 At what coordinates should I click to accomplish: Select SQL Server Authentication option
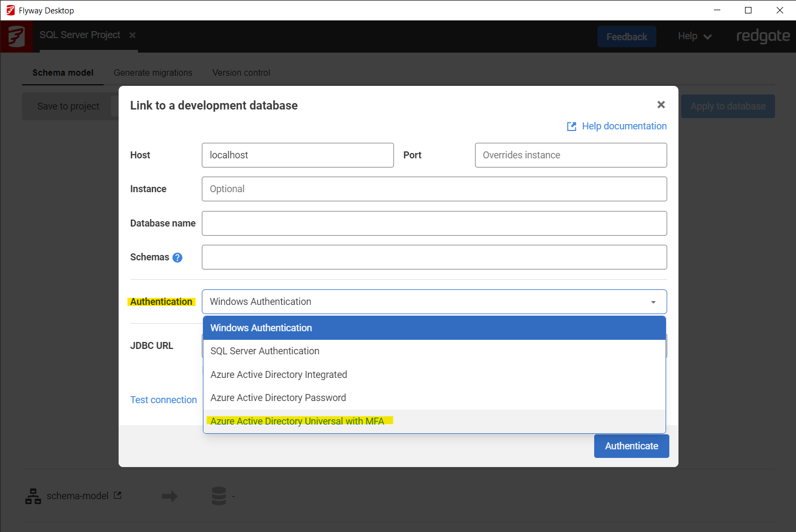coord(265,351)
